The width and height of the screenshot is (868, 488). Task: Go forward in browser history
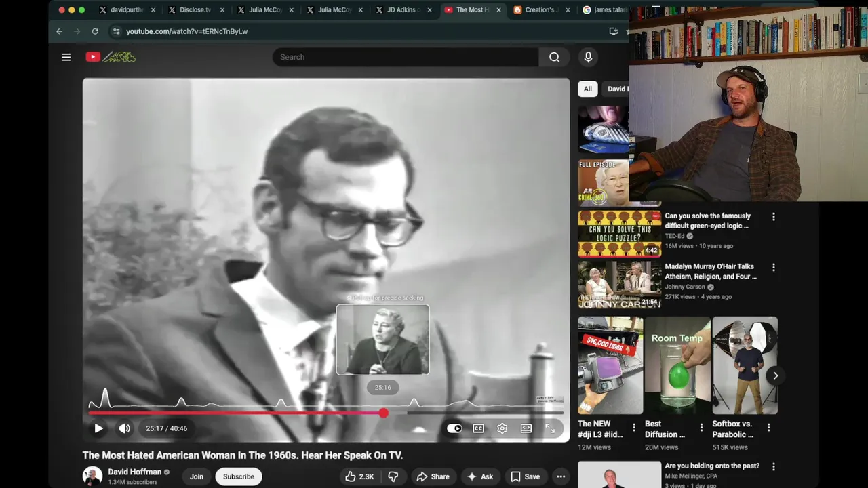pyautogui.click(x=77, y=31)
